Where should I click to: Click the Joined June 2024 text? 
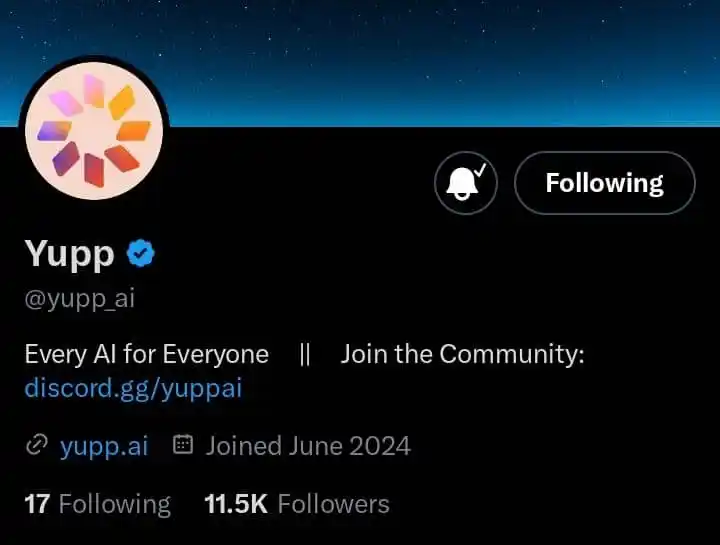click(x=308, y=445)
